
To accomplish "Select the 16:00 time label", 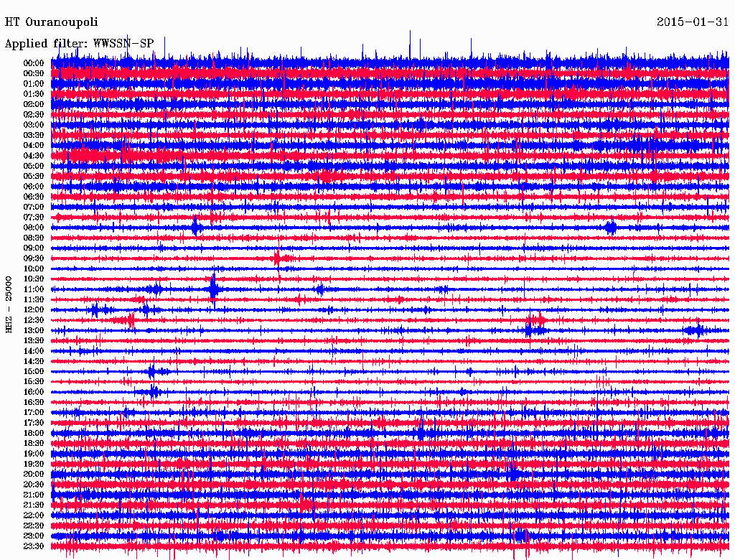I will click(34, 392).
